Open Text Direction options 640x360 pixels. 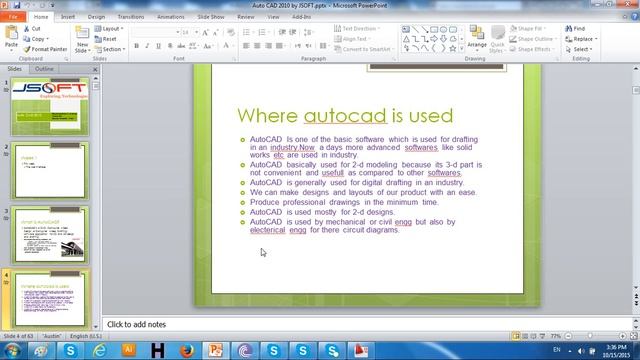(x=357, y=29)
